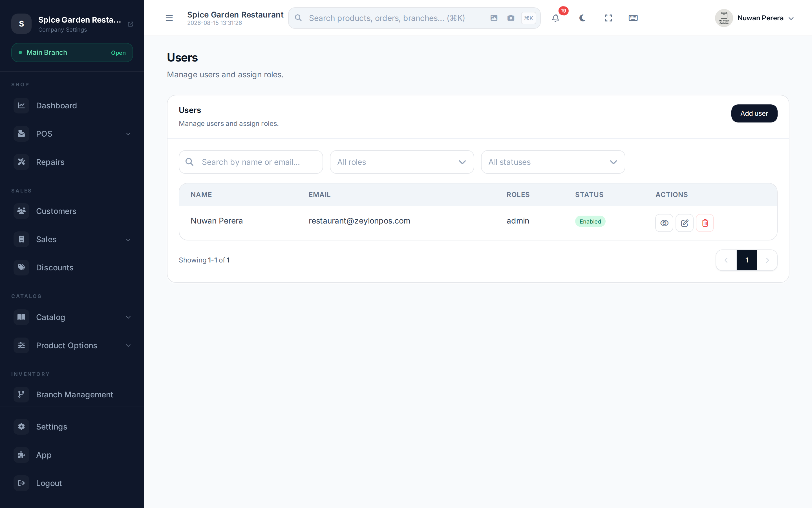Click the Enabled status badge

pos(590,222)
